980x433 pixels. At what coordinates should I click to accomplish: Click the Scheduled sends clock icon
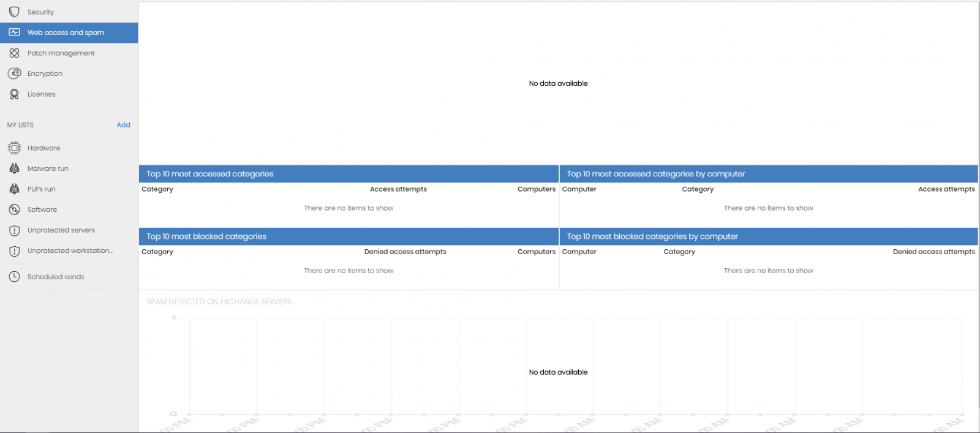[x=14, y=277]
